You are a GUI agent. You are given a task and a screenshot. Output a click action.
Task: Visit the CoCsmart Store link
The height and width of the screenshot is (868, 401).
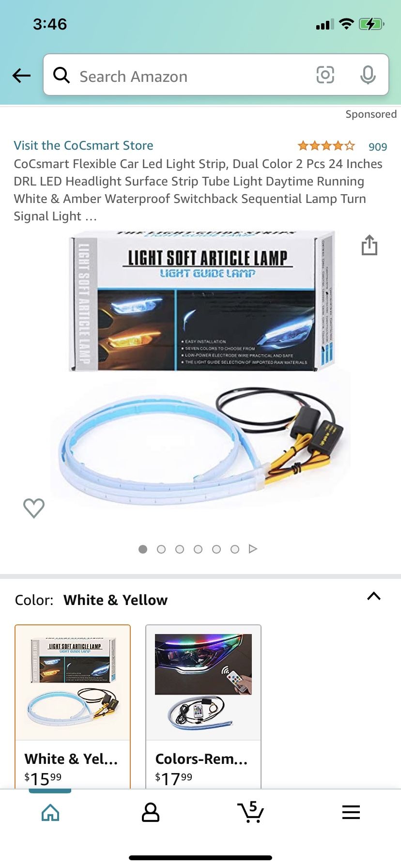click(x=83, y=145)
